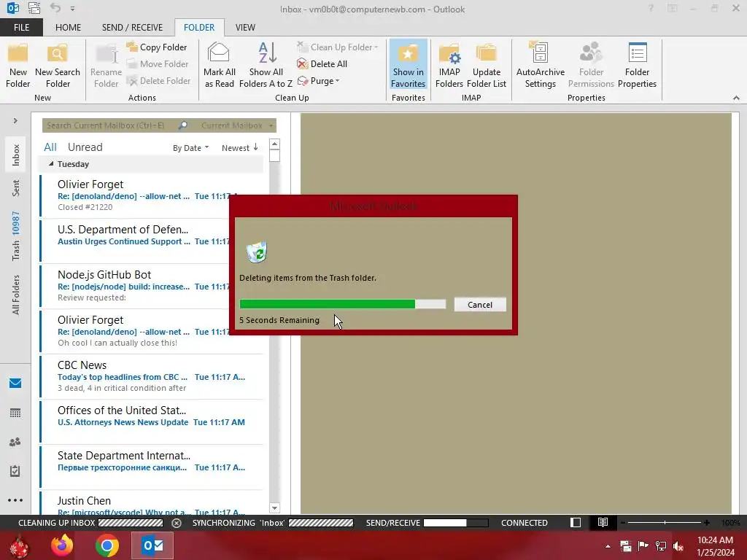Switch to the HOME tab

click(68, 27)
